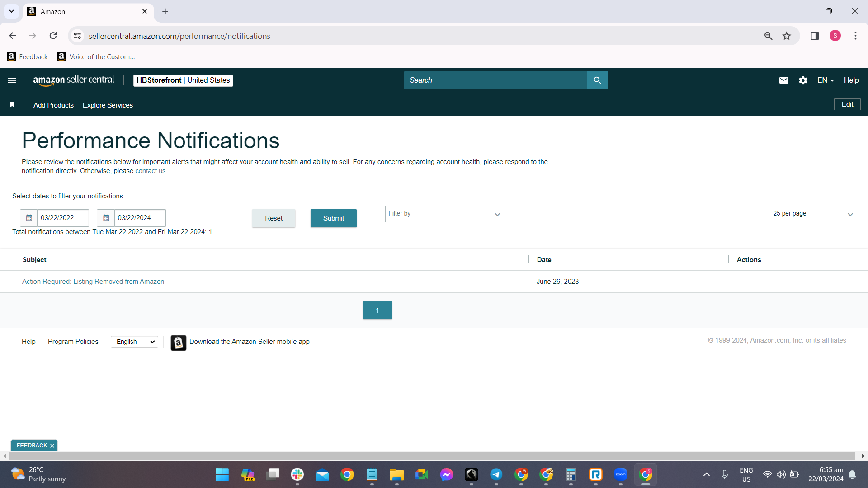Open the Program Policies link
868x488 pixels.
[73, 342]
